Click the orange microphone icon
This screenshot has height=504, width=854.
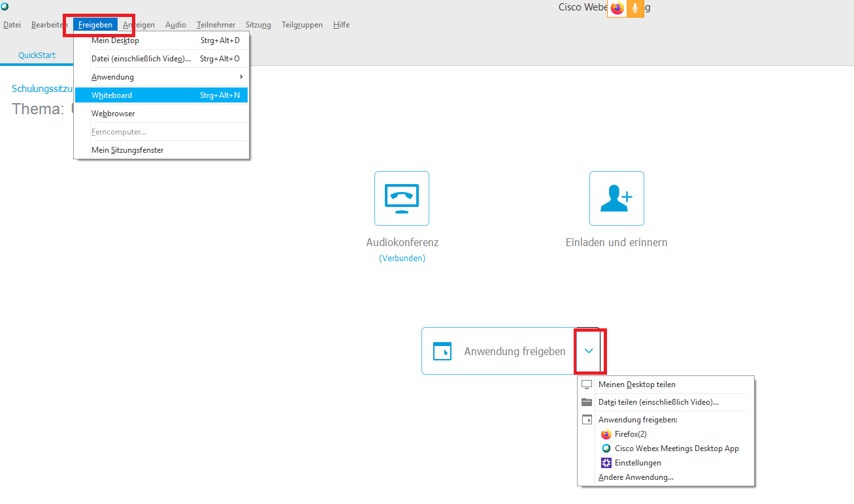(x=634, y=8)
